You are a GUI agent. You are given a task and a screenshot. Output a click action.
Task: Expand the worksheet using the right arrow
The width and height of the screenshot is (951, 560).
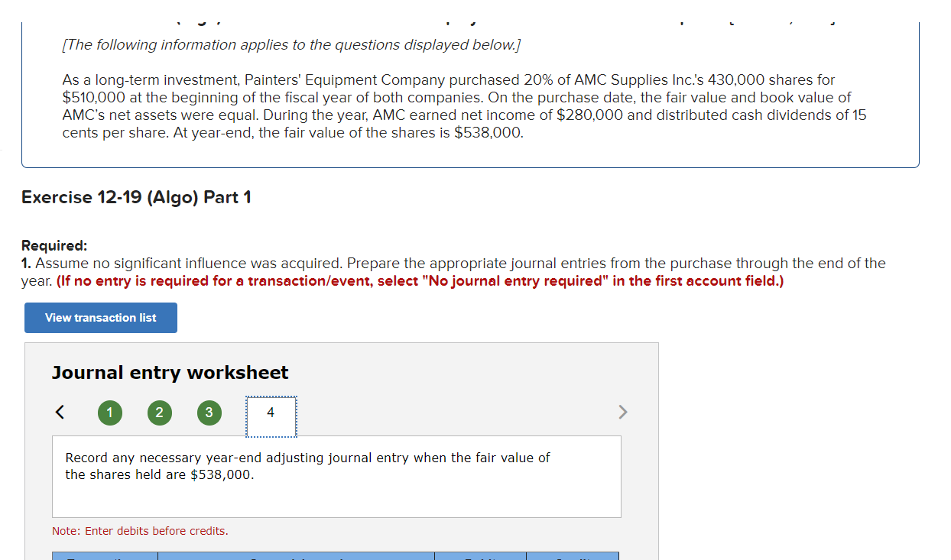click(x=622, y=412)
